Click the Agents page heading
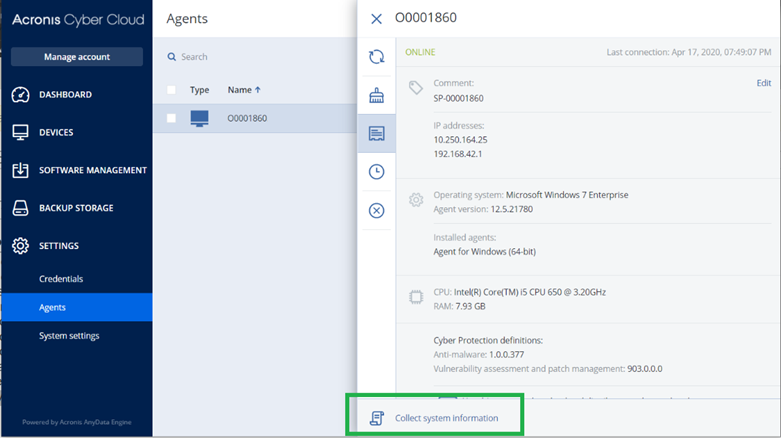781x438 pixels. (187, 19)
